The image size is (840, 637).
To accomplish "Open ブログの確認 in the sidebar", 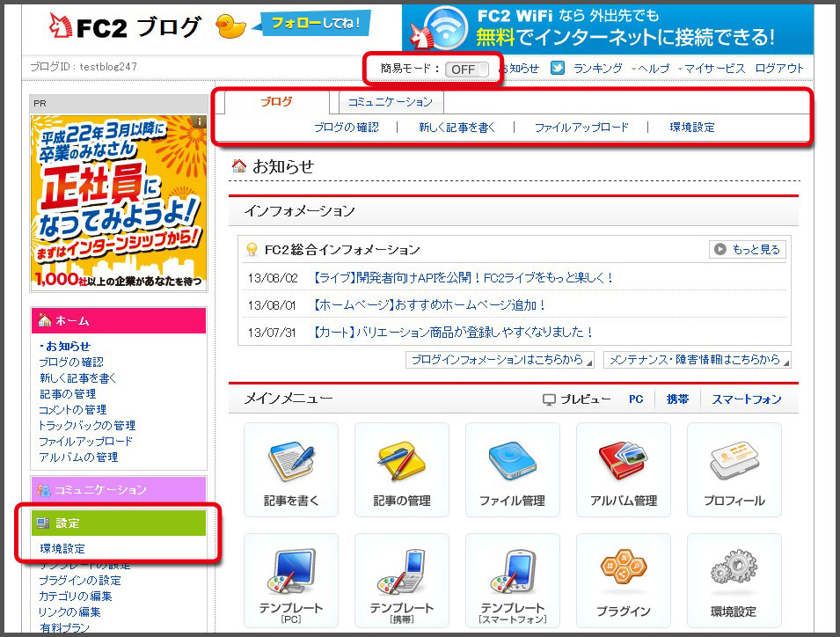I will [71, 362].
